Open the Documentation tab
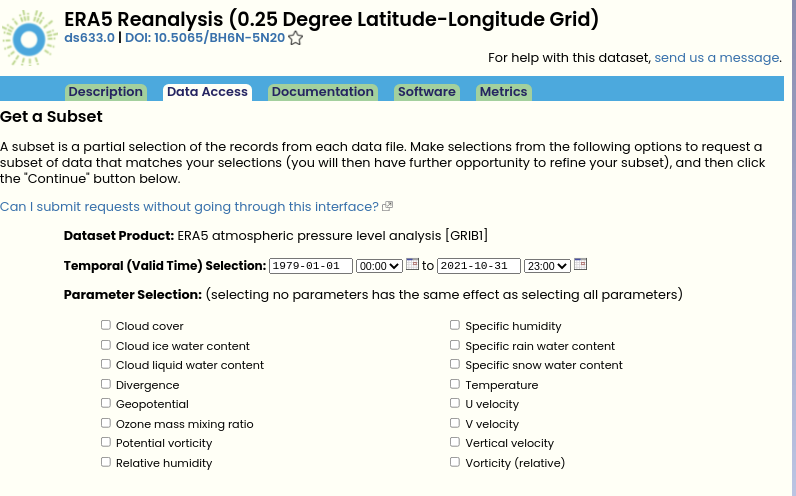 (322, 92)
